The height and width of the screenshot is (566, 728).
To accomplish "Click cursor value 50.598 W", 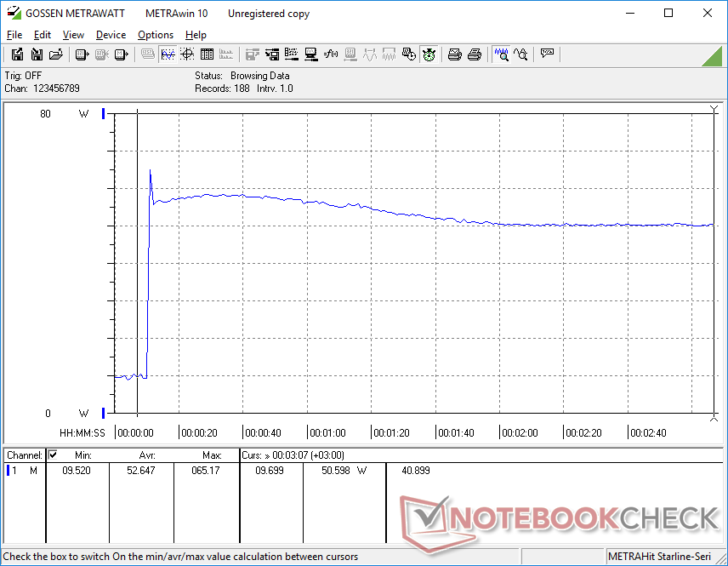I will click(344, 471).
